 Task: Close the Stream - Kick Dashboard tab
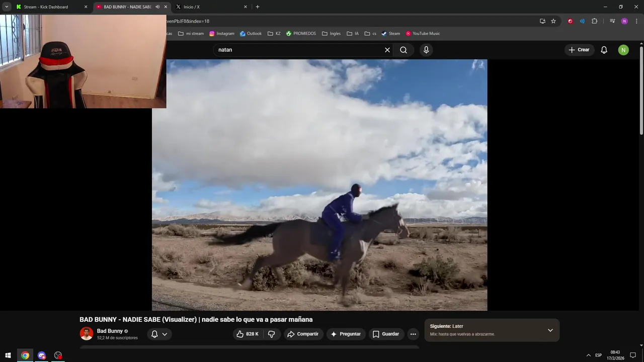(86, 7)
